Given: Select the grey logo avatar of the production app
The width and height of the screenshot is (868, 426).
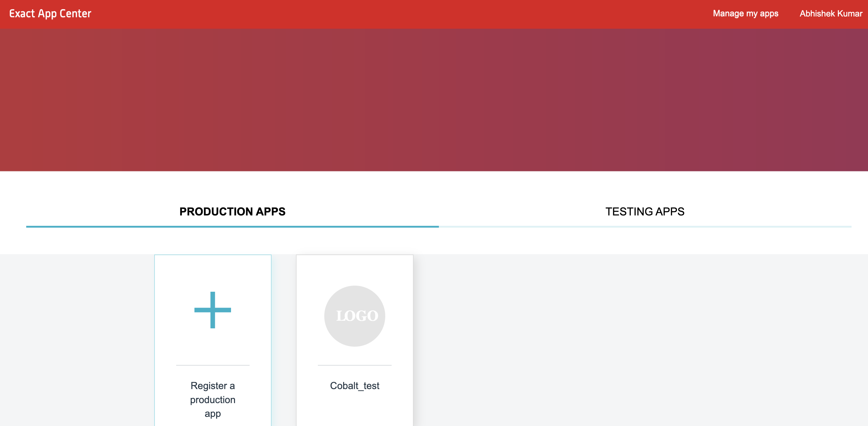Looking at the screenshot, I should pyautogui.click(x=354, y=316).
